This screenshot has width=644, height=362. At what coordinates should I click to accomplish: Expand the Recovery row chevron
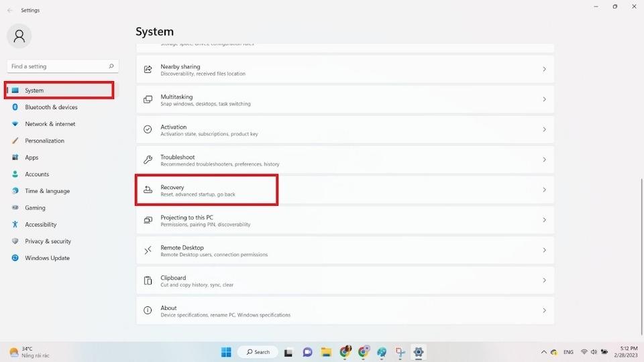coord(544,190)
